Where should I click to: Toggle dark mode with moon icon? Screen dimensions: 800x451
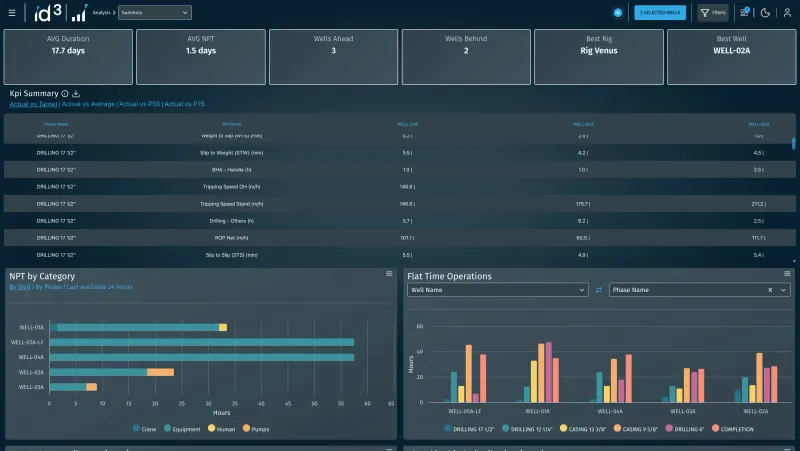pos(765,13)
